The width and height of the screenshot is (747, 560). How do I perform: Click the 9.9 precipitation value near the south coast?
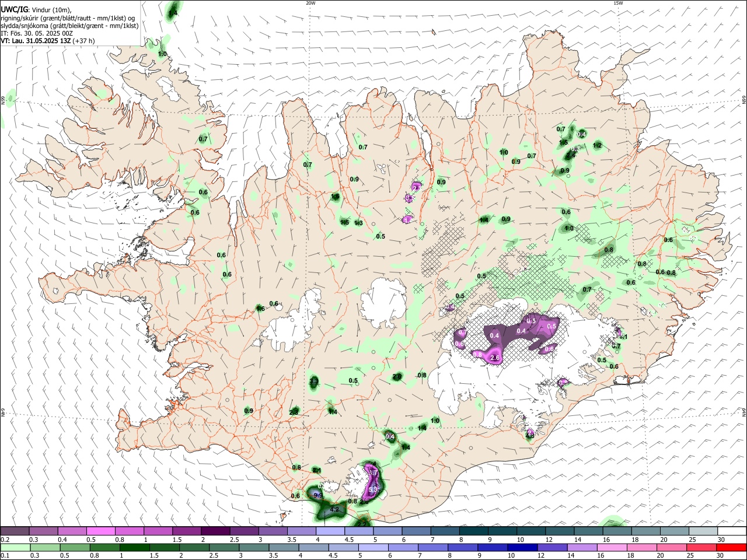click(318, 495)
